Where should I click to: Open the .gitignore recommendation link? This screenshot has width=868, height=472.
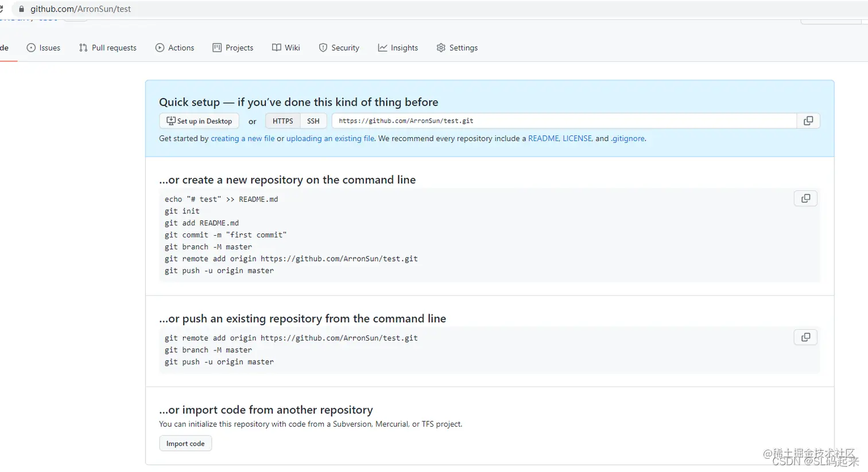pyautogui.click(x=627, y=138)
